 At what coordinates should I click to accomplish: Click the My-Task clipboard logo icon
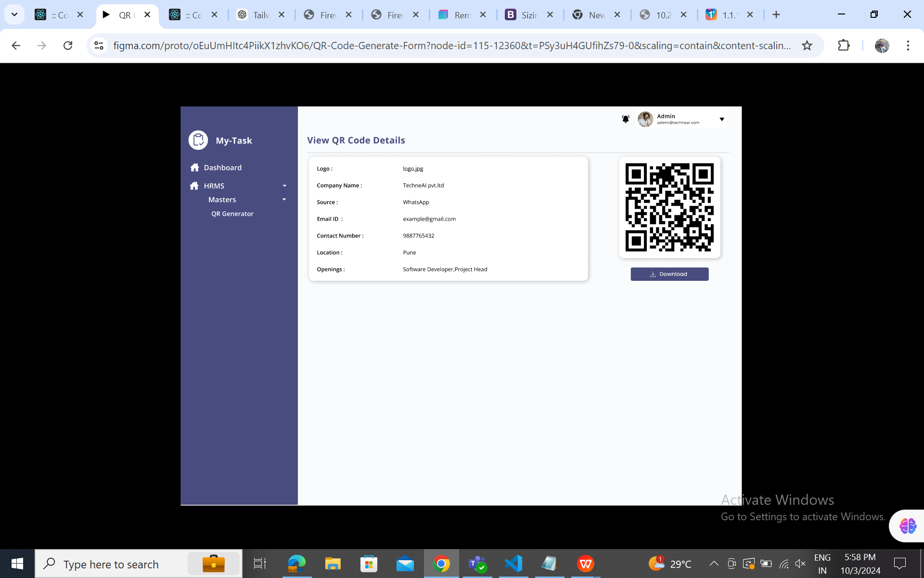pyautogui.click(x=198, y=140)
